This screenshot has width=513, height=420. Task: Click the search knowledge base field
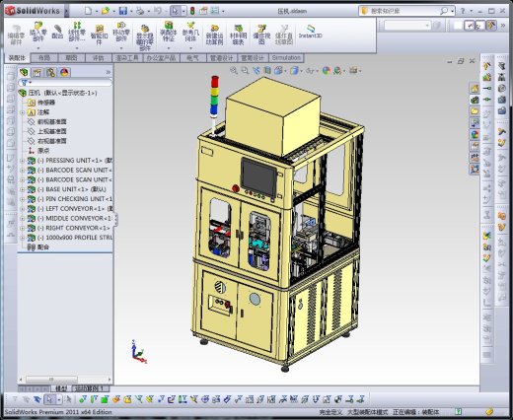(404, 11)
